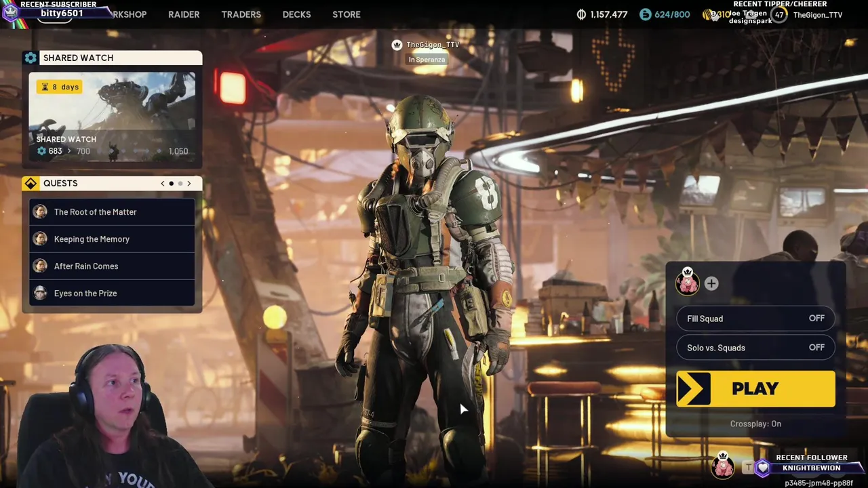
Task: Open quest After Rain Comes
Action: tap(112, 266)
